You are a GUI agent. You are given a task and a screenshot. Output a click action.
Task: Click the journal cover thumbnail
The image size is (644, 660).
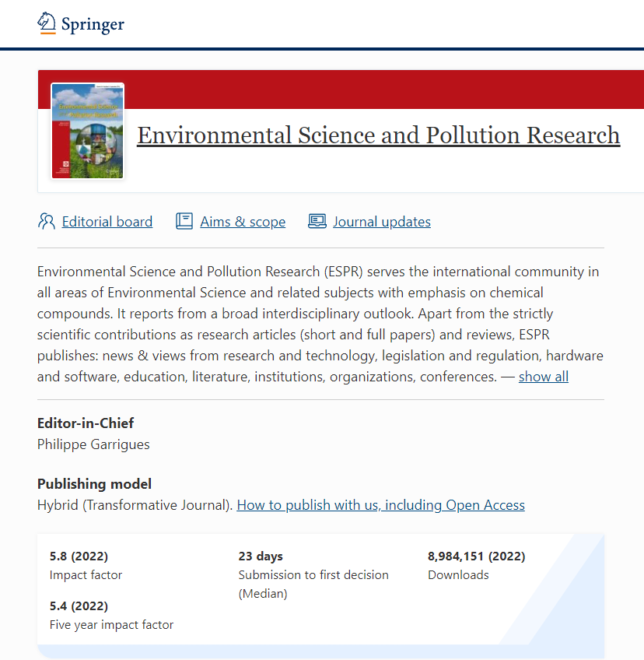(x=87, y=131)
